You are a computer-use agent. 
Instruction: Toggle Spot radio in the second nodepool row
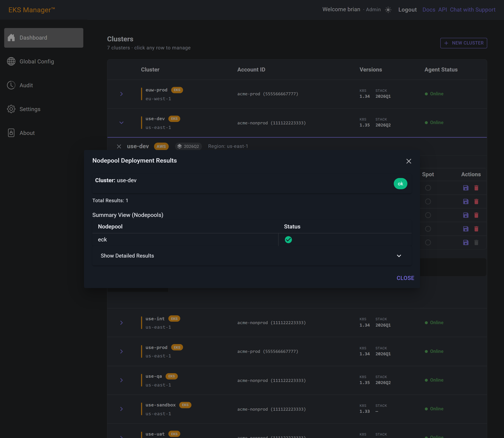428,201
